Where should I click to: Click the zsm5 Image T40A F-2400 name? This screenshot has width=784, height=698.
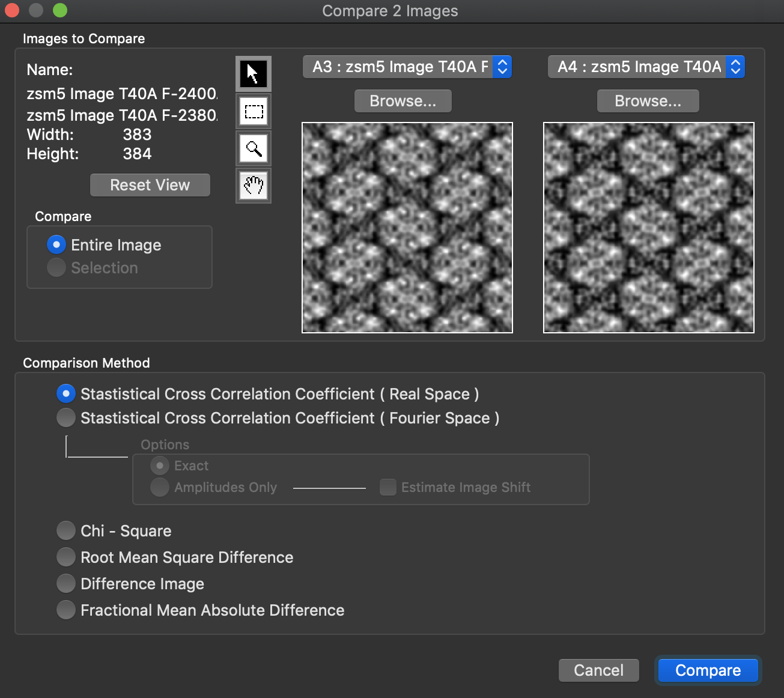pyautogui.click(x=122, y=94)
